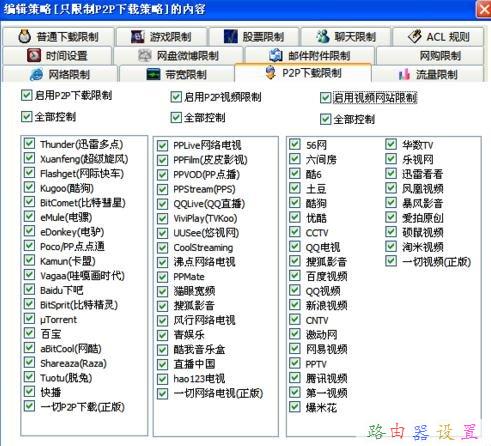Uncheck 全部控制 under P2P下载限制
This screenshot has height=446, width=491.
26,117
